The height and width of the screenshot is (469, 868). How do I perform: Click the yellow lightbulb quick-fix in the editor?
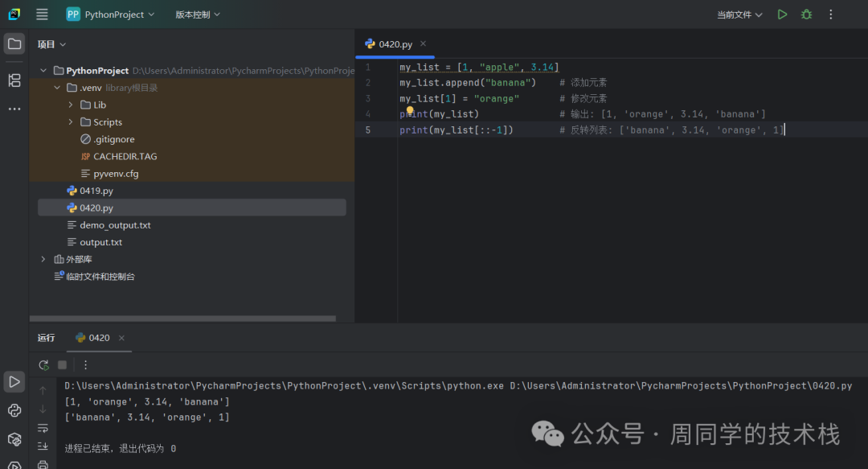[409, 112]
